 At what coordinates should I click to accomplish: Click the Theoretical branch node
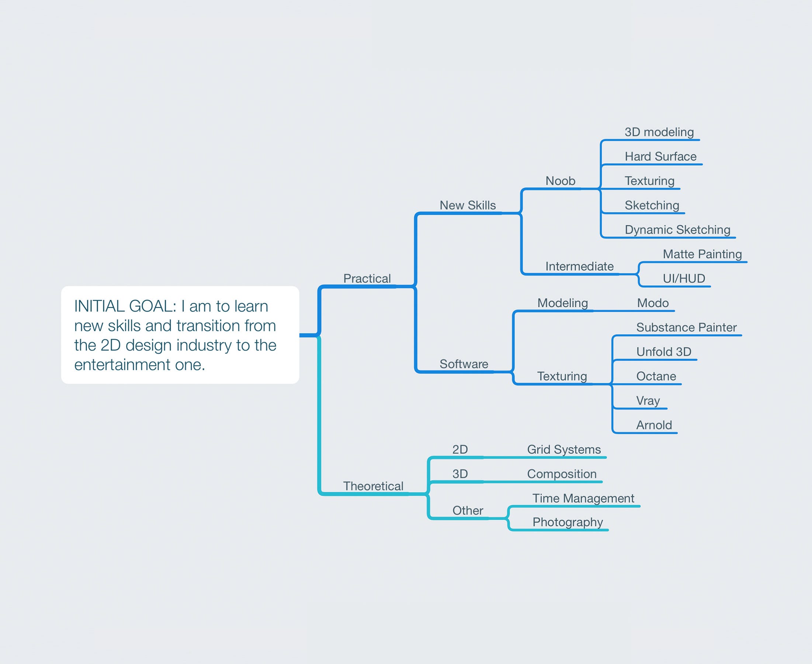click(373, 486)
